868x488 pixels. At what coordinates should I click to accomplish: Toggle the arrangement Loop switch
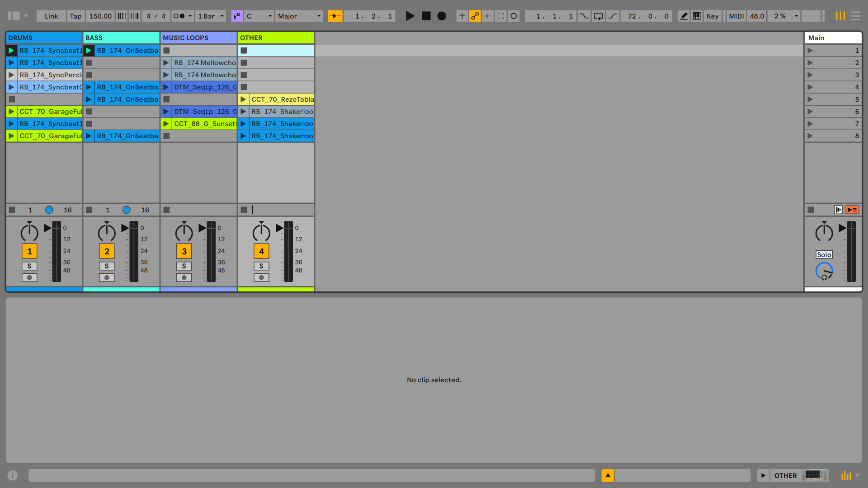click(x=598, y=16)
